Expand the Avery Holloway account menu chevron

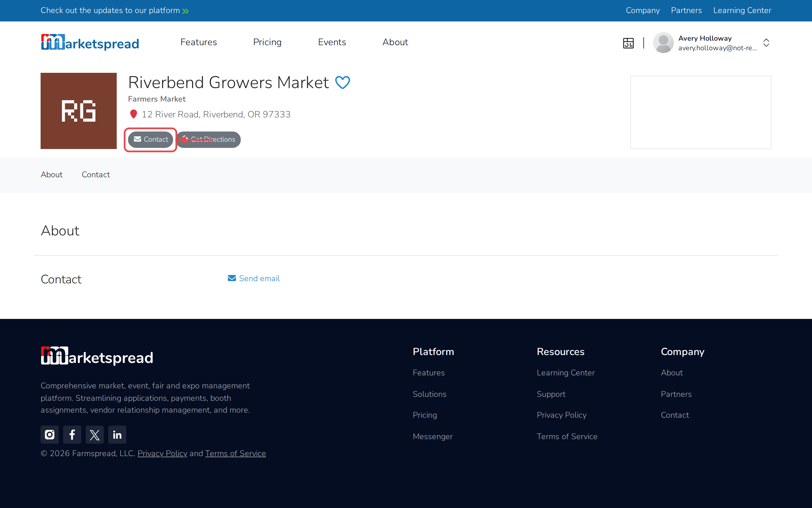pos(766,43)
